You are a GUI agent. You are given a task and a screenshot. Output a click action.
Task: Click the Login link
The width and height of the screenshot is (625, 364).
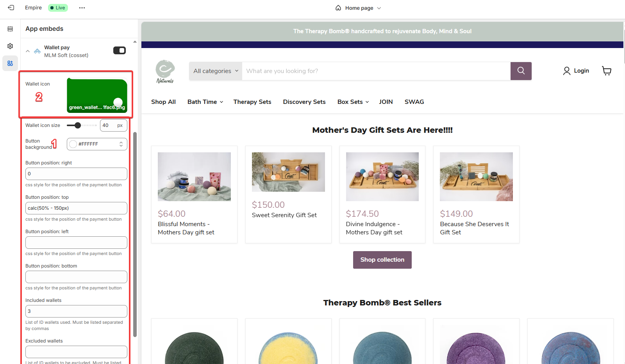click(x=576, y=71)
